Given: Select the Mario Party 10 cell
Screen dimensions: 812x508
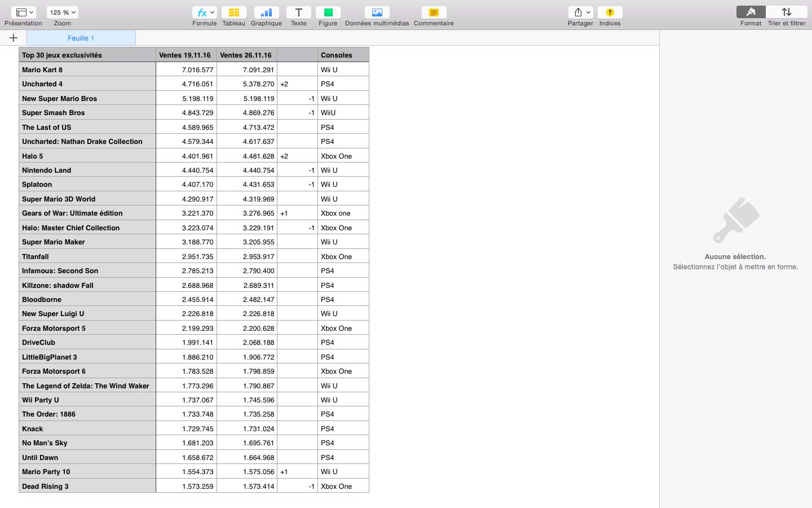Looking at the screenshot, I should coord(87,471).
